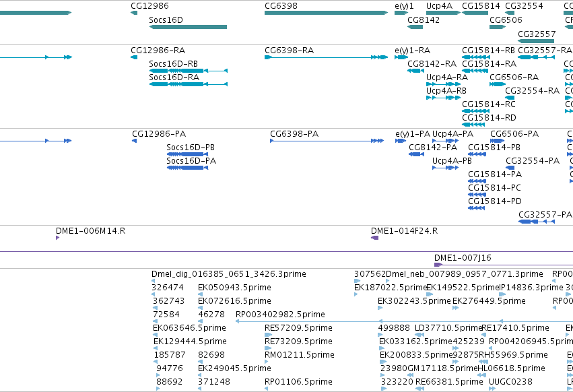Viewport: 573px width, 392px height.
Task: Click the Socs16D-PA protein feature
Action: [x=187, y=168]
